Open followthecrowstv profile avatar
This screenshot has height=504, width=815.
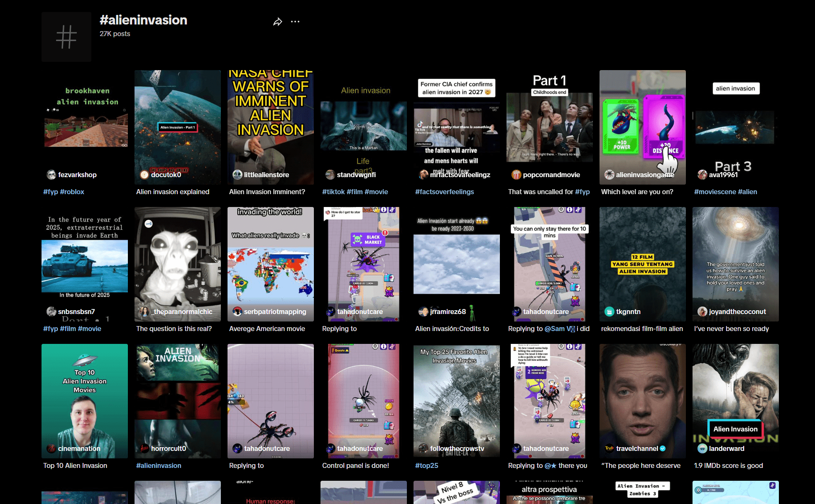coord(423,448)
